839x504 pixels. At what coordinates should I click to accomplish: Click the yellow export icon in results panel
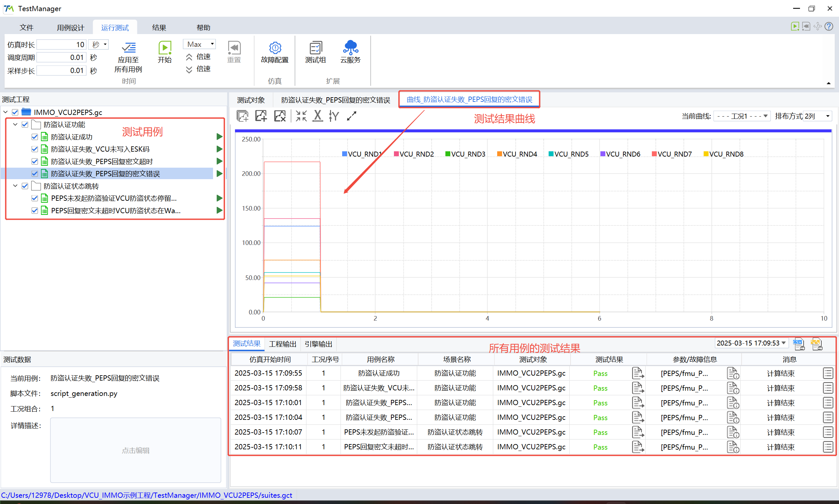click(x=817, y=344)
